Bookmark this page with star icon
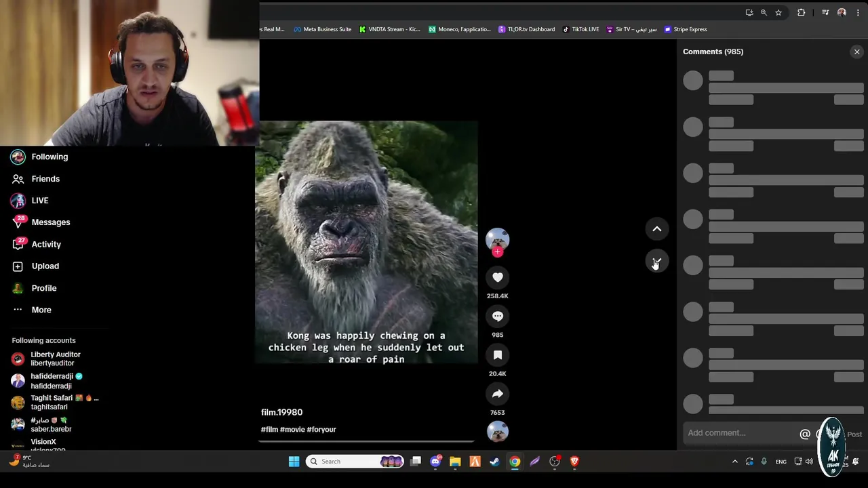The height and width of the screenshot is (488, 868). 778,12
